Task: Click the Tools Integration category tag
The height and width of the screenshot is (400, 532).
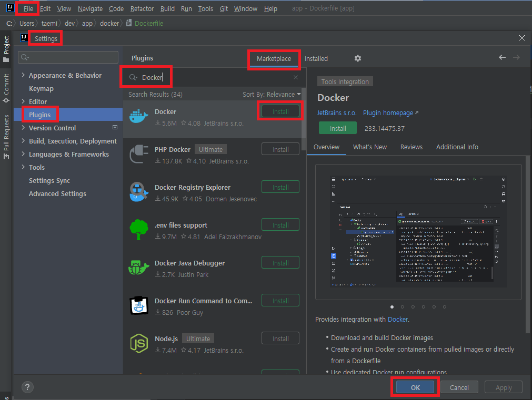Action: pyautogui.click(x=345, y=81)
